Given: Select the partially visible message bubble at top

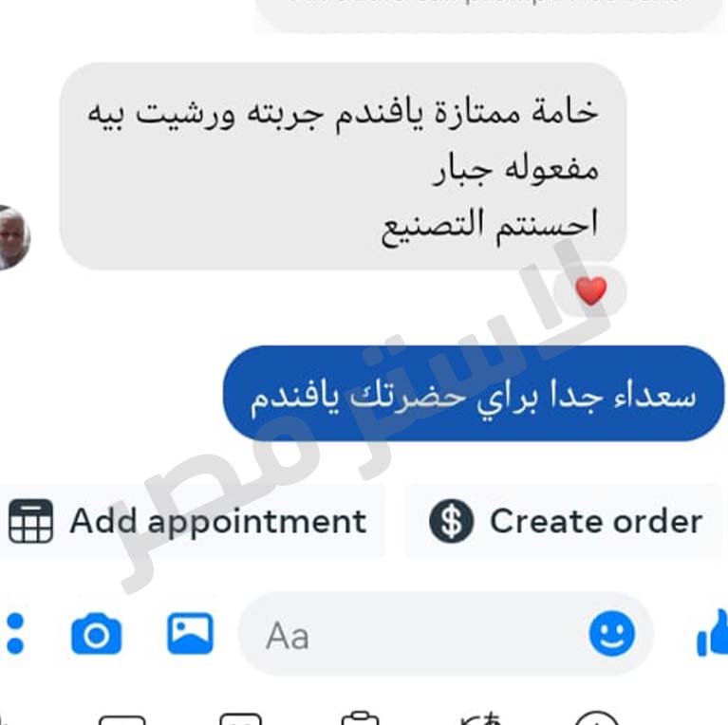Looking at the screenshot, I should [x=490, y=15].
